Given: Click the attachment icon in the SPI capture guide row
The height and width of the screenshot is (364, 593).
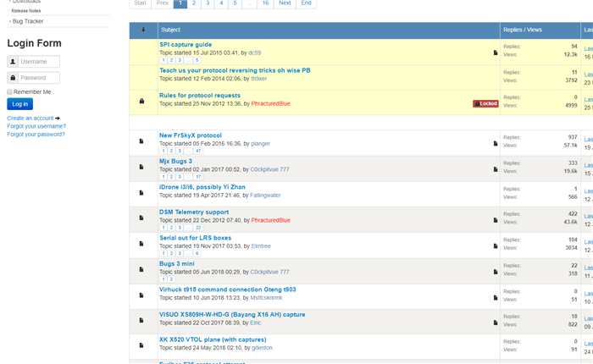Looking at the screenshot, I should (496, 52).
